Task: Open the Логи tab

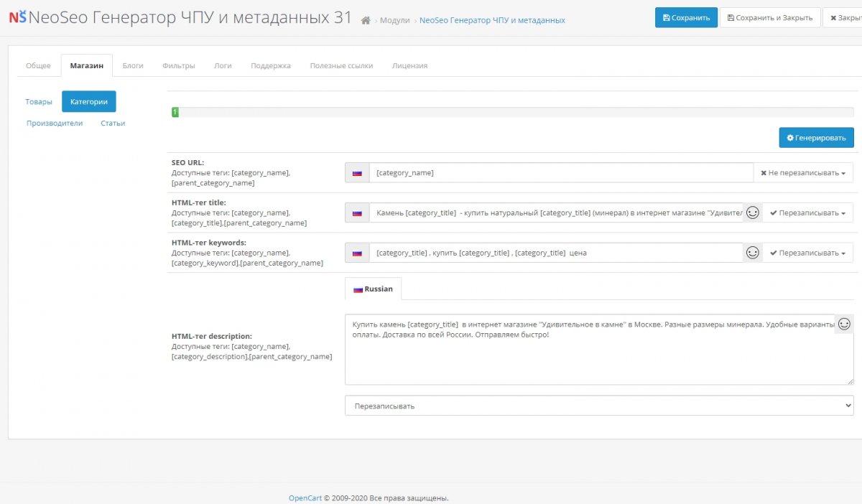Action: (223, 65)
